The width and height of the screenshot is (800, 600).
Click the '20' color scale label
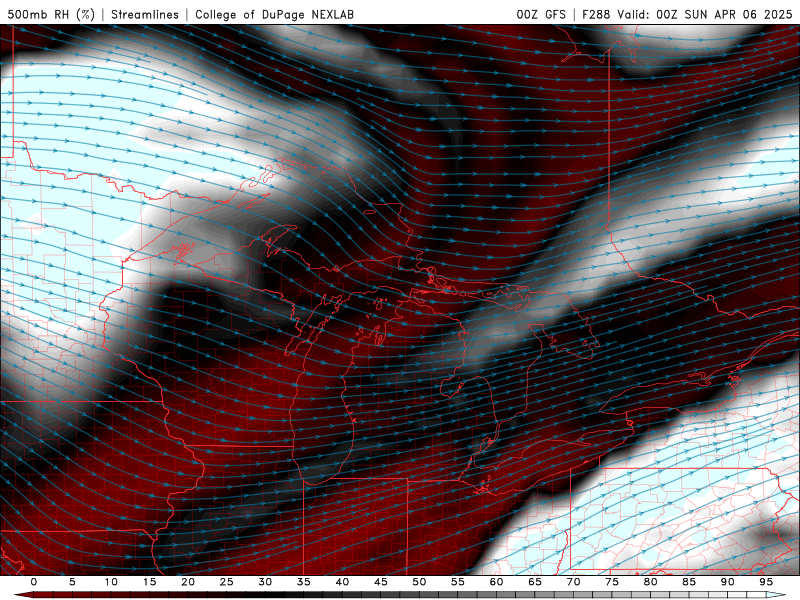click(x=188, y=582)
